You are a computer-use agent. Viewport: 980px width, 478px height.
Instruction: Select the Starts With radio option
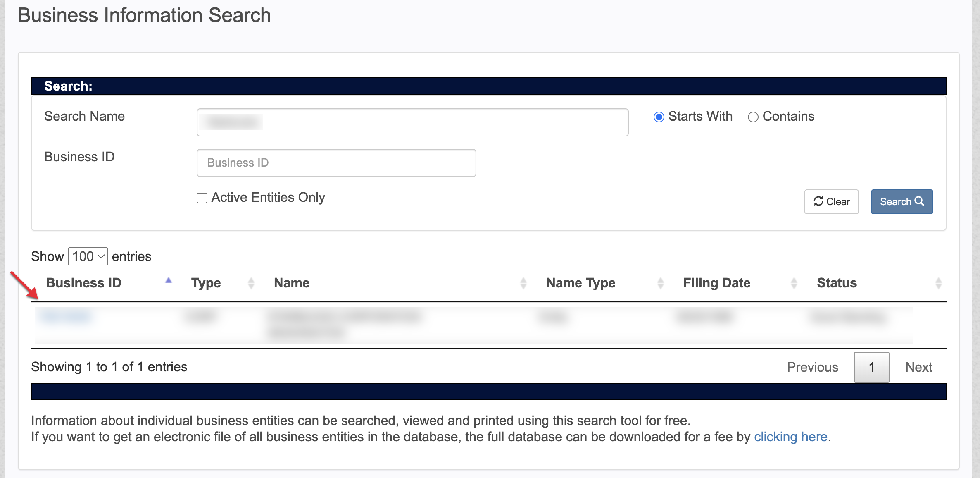click(659, 117)
